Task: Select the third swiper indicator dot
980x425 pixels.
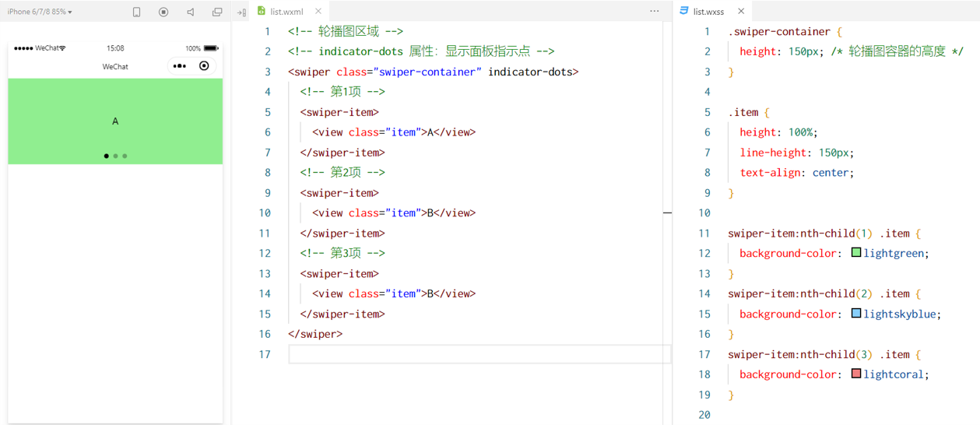Action: [125, 156]
